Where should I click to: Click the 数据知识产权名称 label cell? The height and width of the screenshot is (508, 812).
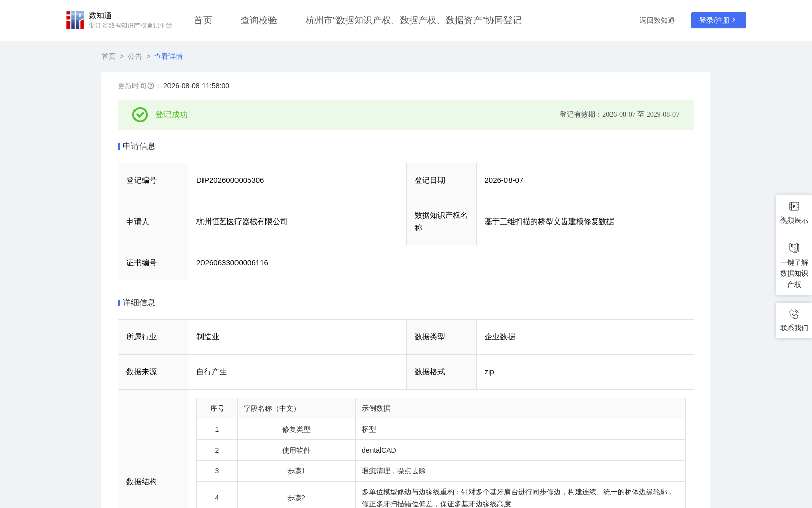click(x=441, y=221)
